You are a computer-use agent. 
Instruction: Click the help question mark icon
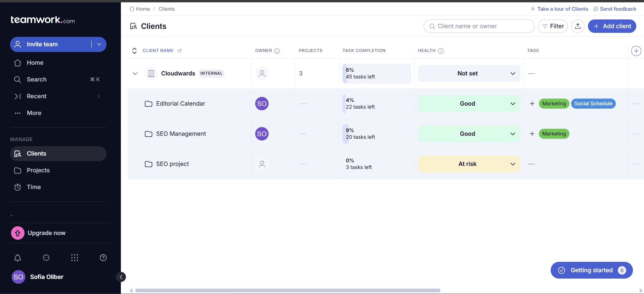click(103, 257)
